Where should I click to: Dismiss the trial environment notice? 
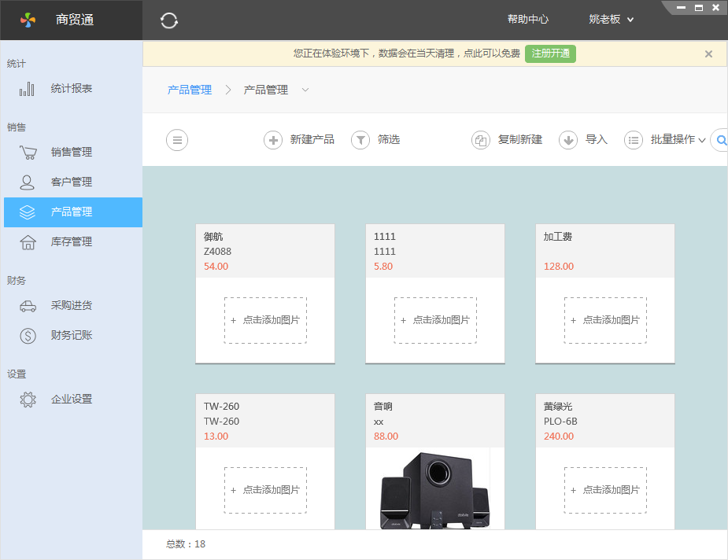point(708,53)
